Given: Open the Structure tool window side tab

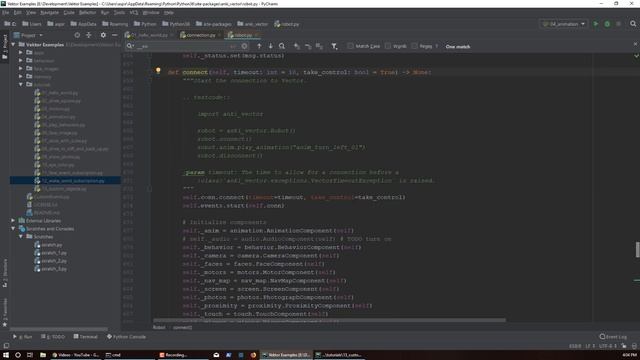Looking at the screenshot, I should pos(5,273).
